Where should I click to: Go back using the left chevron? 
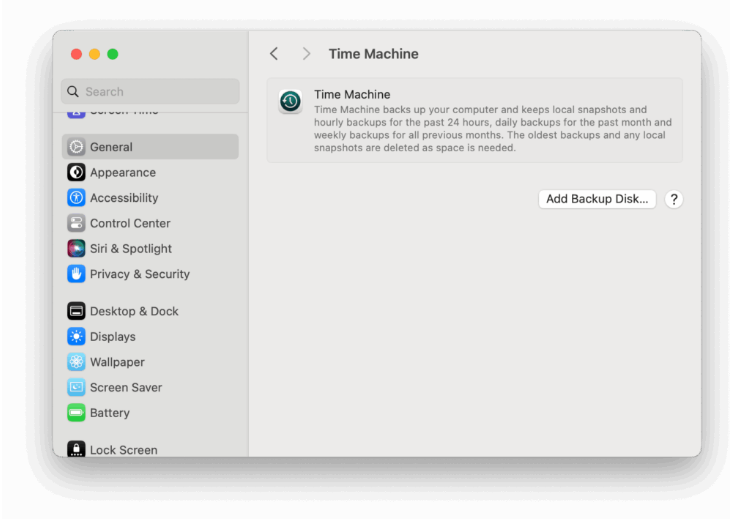point(274,54)
